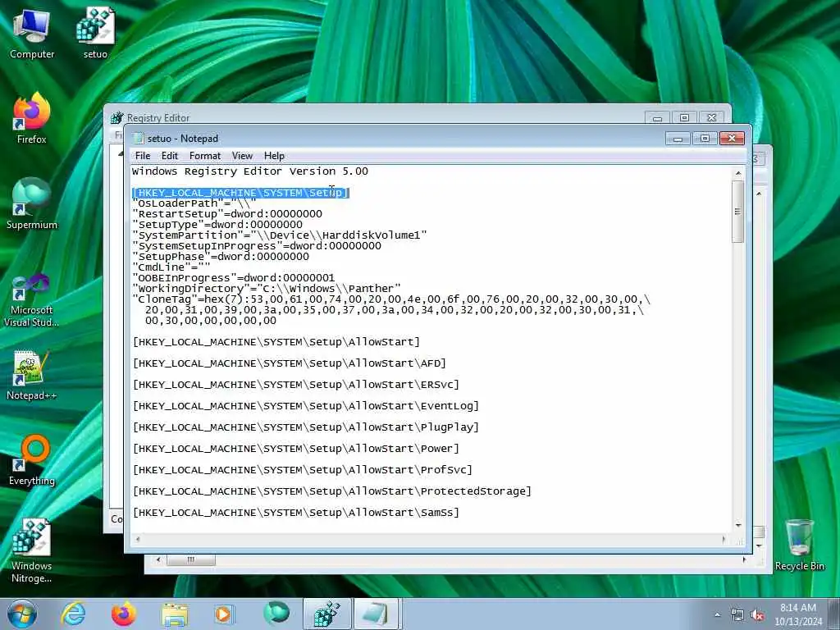Open Supermium from the taskbar

[276, 614]
